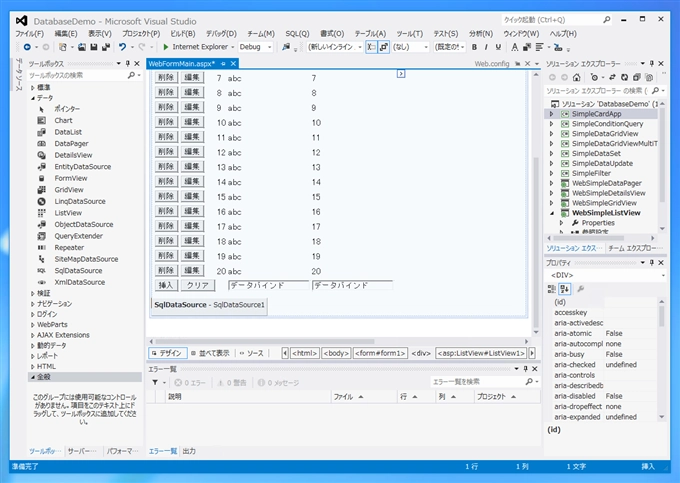Toggle the first highlighted style application mode button
680x483 pixels.
[371, 47]
